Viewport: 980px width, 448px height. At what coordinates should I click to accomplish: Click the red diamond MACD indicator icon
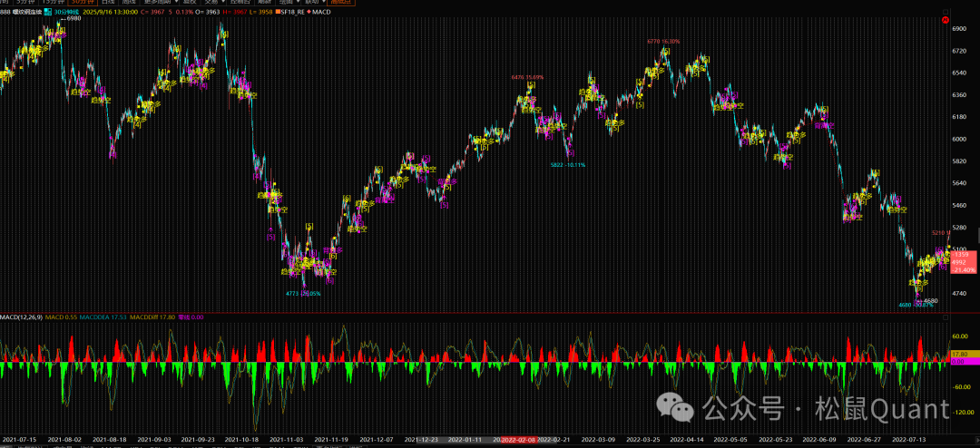pos(309,12)
